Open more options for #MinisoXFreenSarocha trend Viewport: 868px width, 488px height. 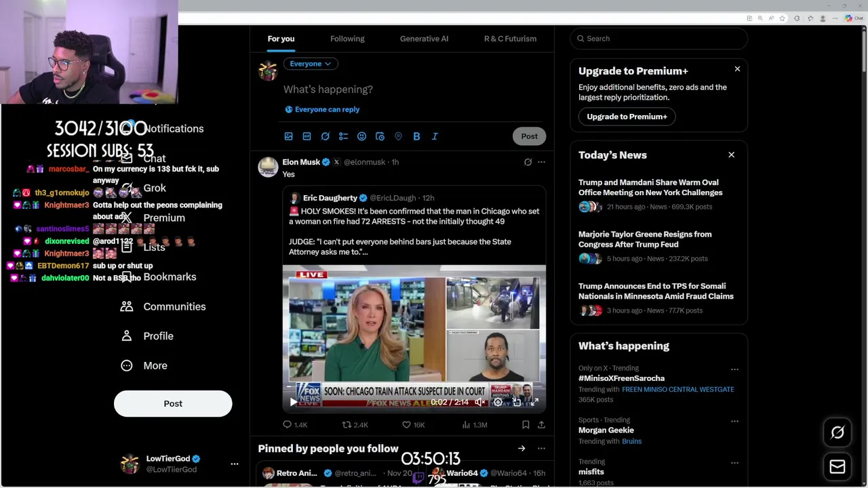click(734, 369)
